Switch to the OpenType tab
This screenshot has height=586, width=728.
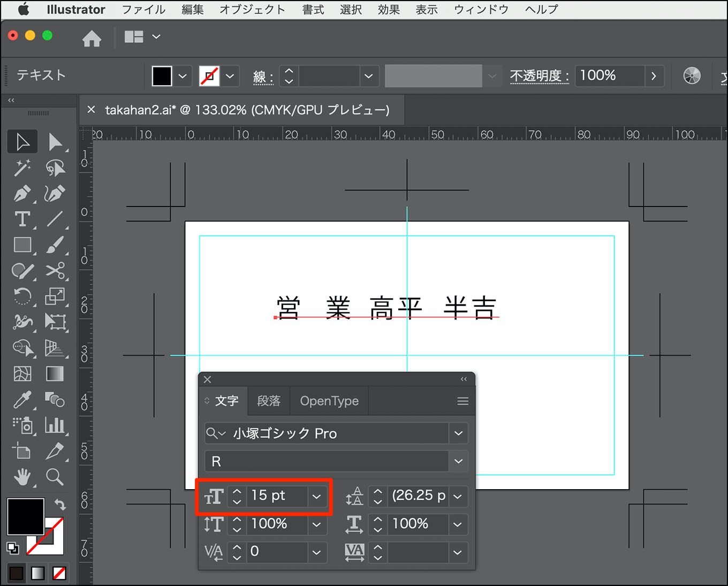(x=329, y=401)
